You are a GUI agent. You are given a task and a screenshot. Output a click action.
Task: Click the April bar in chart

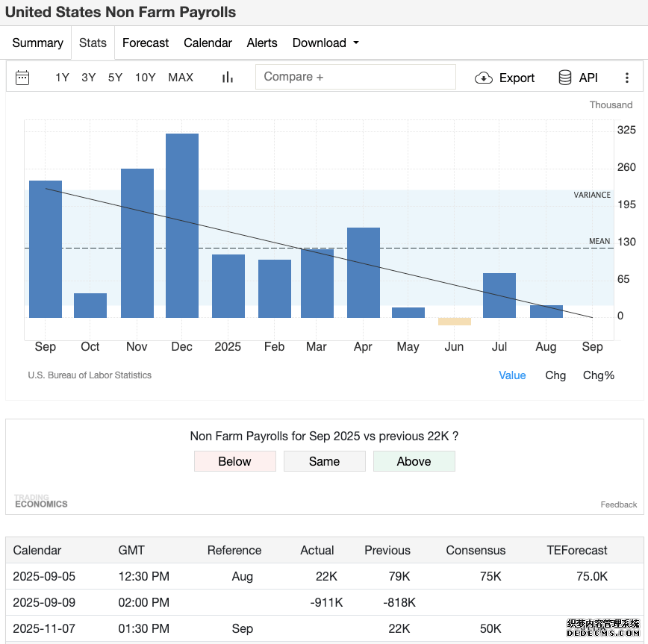pos(364,272)
